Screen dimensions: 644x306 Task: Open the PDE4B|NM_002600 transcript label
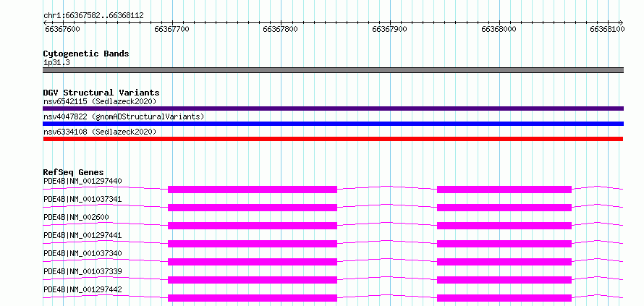tap(76, 217)
